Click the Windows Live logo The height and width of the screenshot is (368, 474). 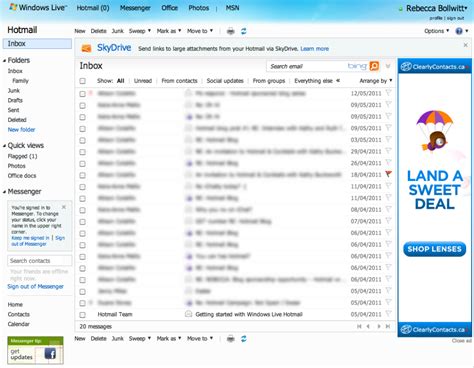(38, 7)
